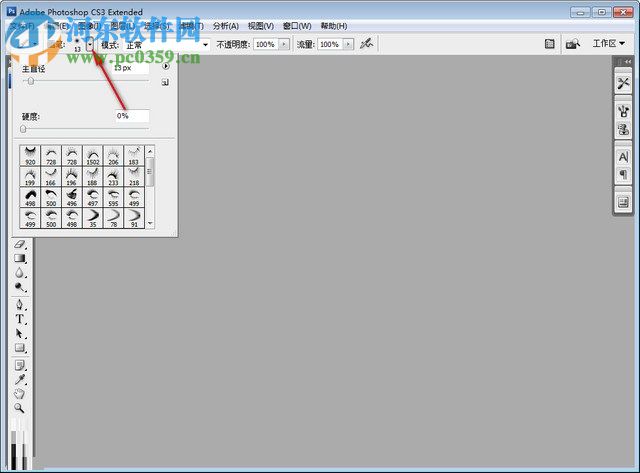The image size is (640, 473).
Task: Open the brush picker flyout menu arrow
Action: point(166,66)
